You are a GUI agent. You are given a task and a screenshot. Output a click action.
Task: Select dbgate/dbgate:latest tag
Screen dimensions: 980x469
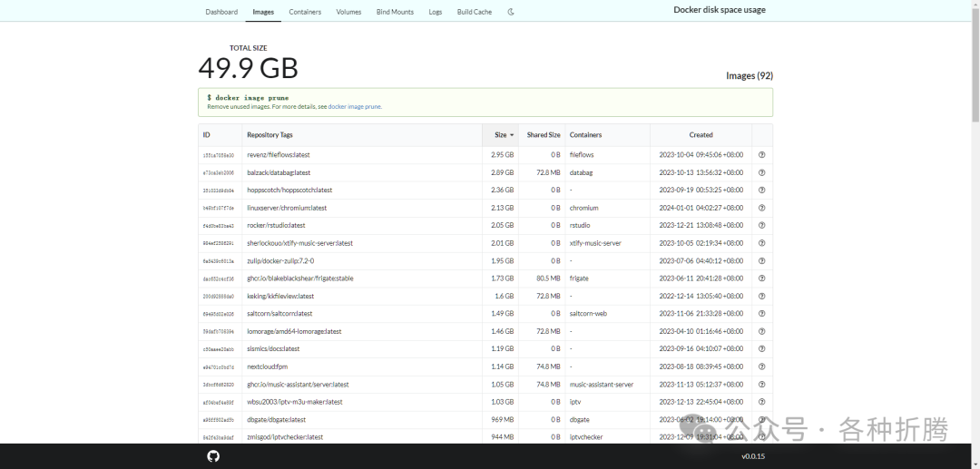(x=276, y=420)
